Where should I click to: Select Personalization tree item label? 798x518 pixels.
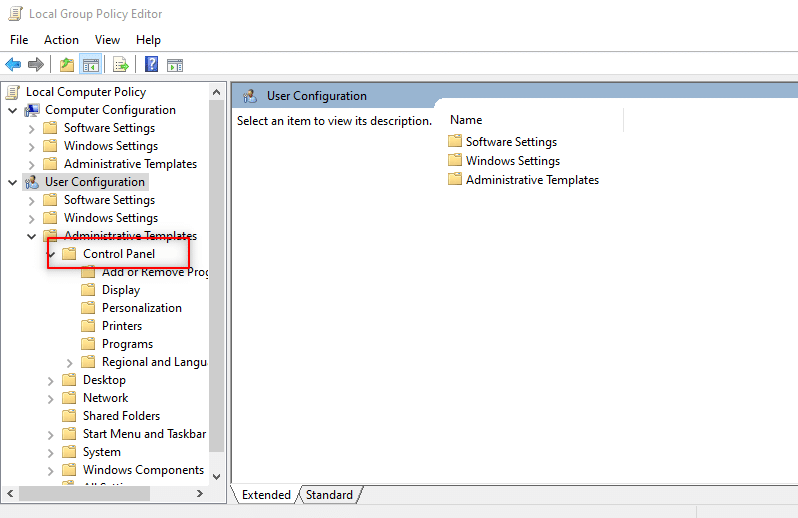click(x=142, y=308)
